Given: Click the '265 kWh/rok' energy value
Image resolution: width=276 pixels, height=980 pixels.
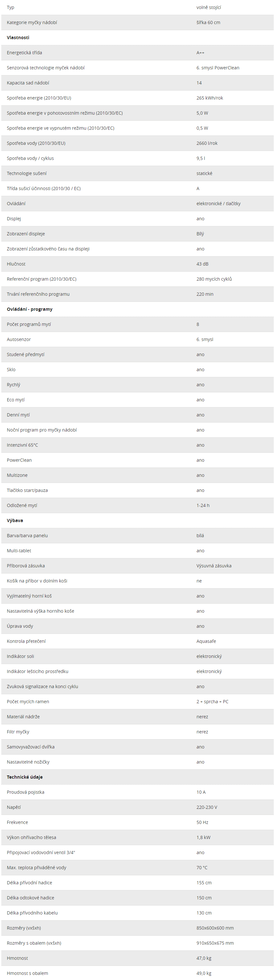Looking at the screenshot, I should click(210, 98).
